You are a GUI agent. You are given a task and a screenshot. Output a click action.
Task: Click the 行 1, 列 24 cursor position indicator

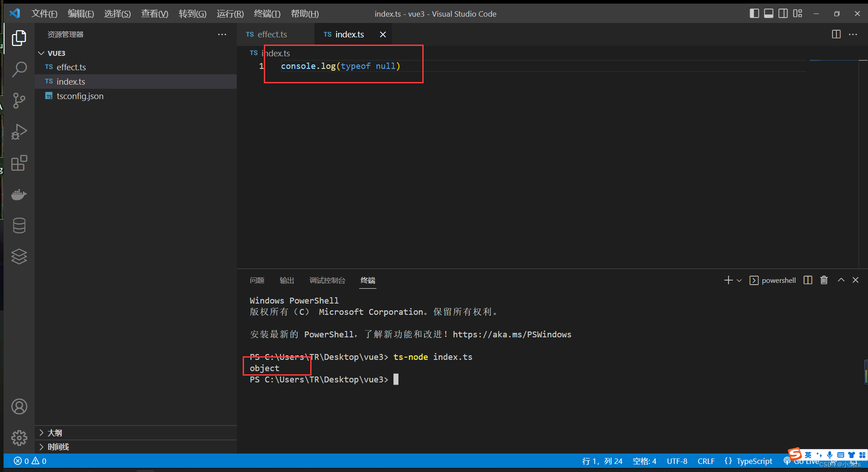click(x=603, y=461)
